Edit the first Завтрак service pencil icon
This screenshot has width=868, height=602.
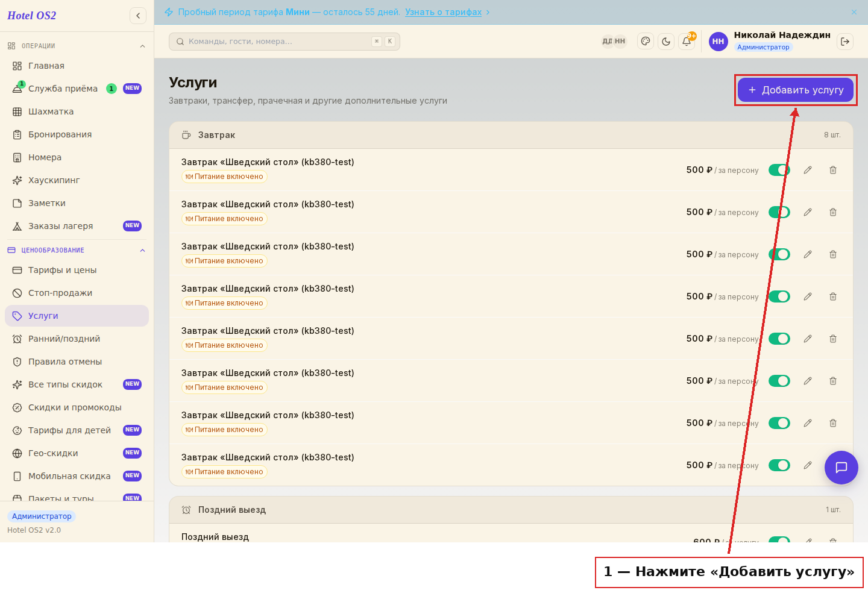(808, 170)
